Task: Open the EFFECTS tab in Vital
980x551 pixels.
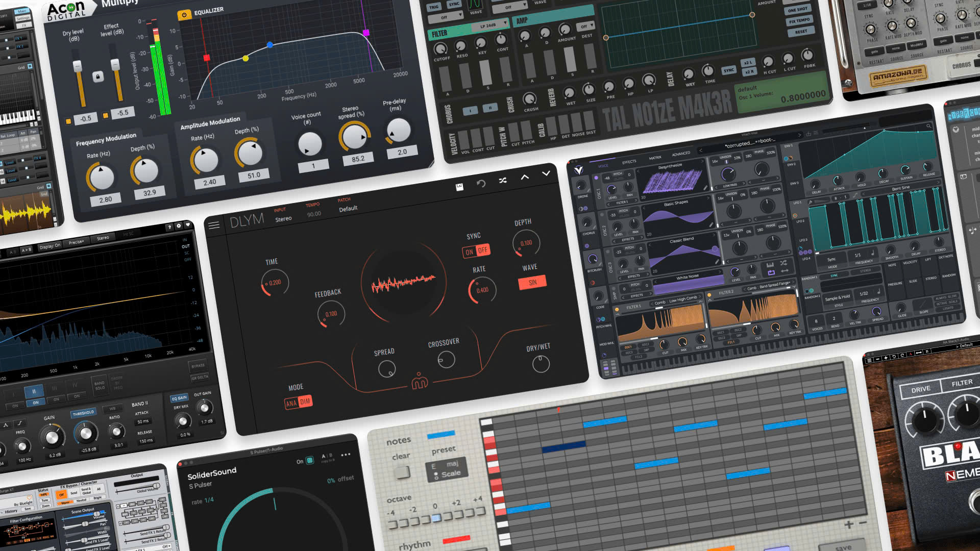Action: coord(629,162)
